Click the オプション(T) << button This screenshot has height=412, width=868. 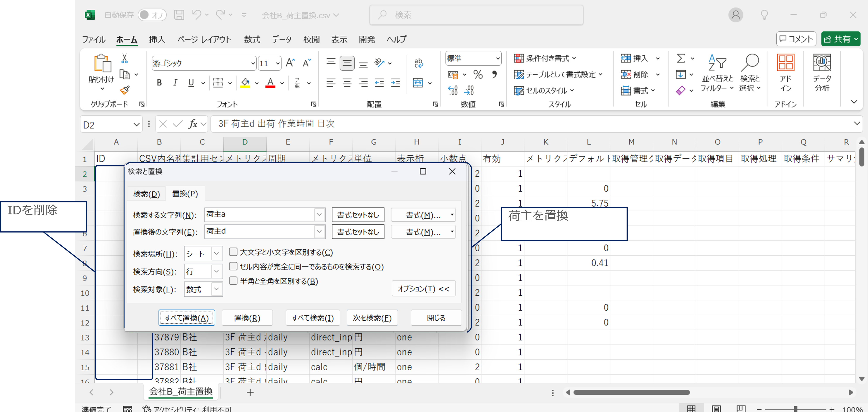[424, 289]
